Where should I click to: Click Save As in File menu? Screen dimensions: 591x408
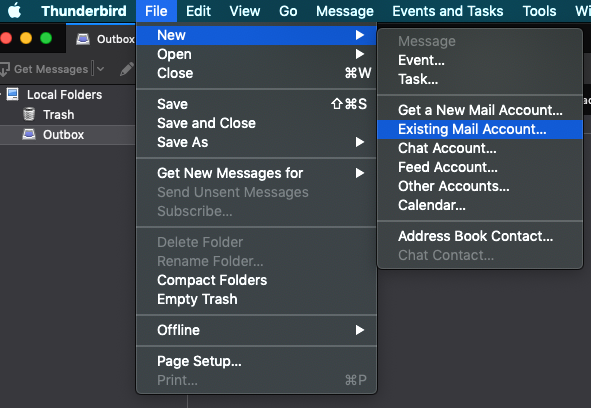256,142
